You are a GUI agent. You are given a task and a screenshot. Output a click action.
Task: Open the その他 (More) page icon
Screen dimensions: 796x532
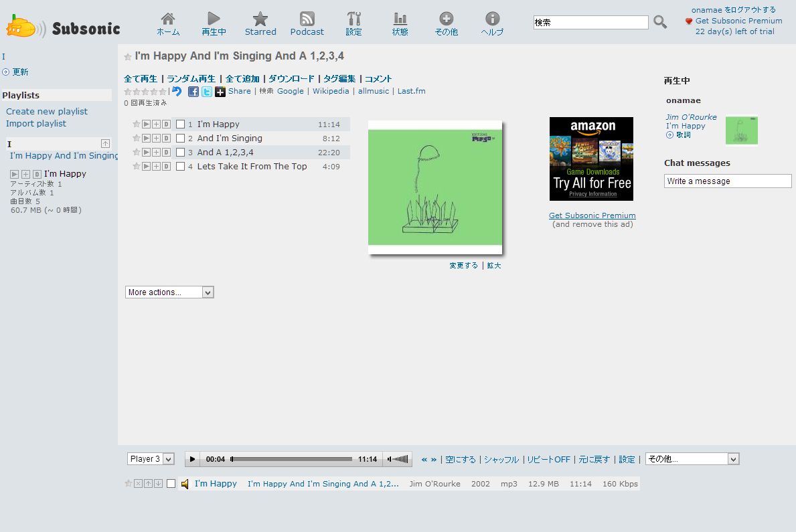coord(447,24)
